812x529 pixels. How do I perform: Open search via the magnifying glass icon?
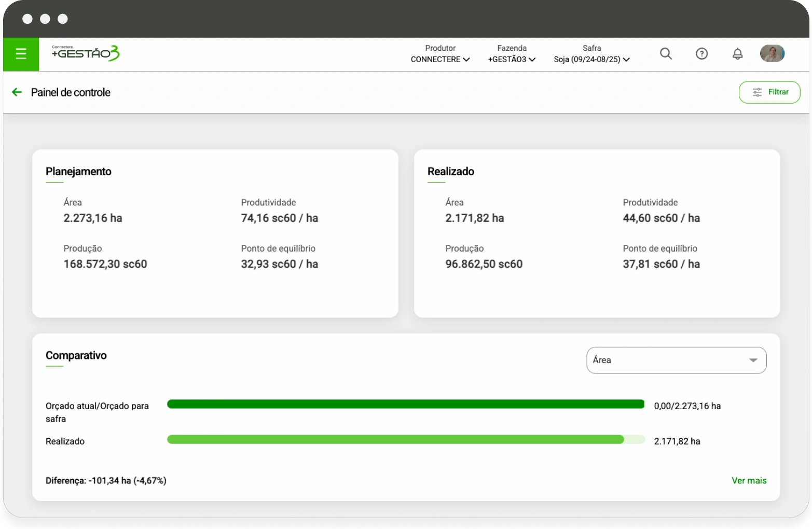pyautogui.click(x=666, y=54)
